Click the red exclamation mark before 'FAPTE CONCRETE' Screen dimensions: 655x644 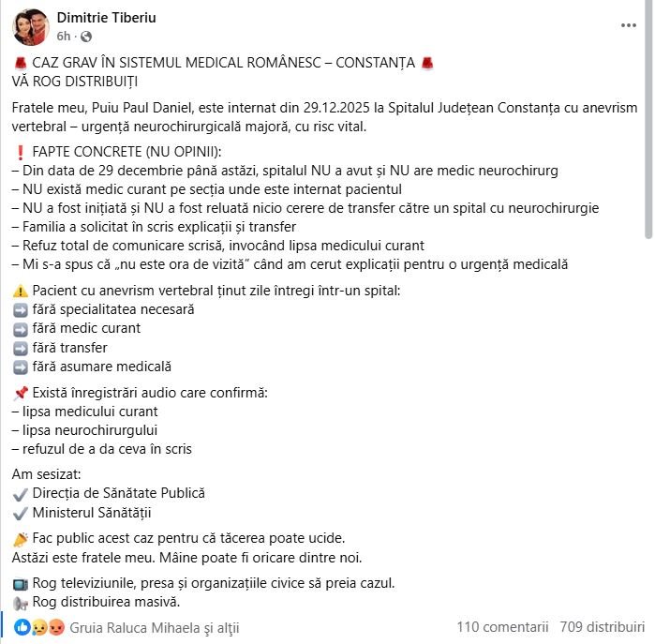(21, 152)
